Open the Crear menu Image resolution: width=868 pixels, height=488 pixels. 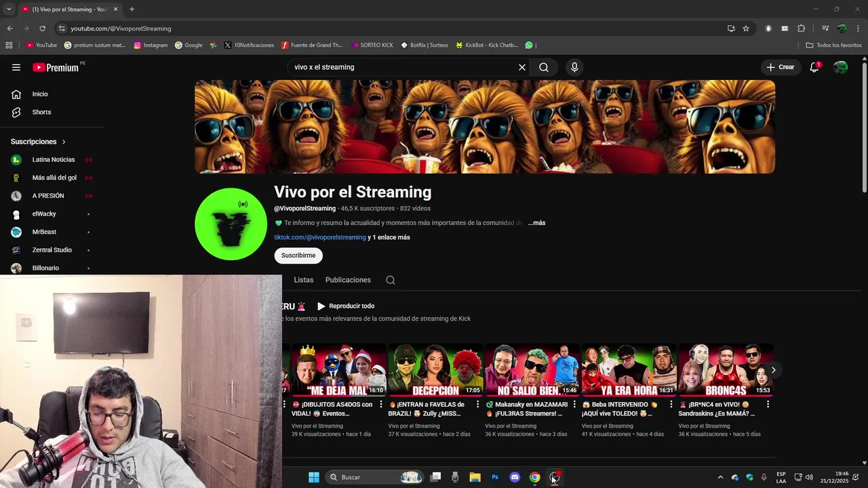coord(780,67)
